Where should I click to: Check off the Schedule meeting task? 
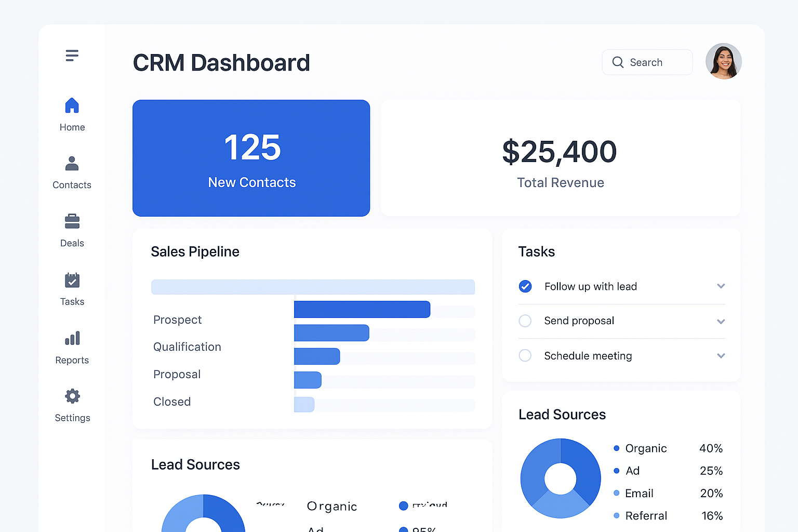[x=525, y=355]
